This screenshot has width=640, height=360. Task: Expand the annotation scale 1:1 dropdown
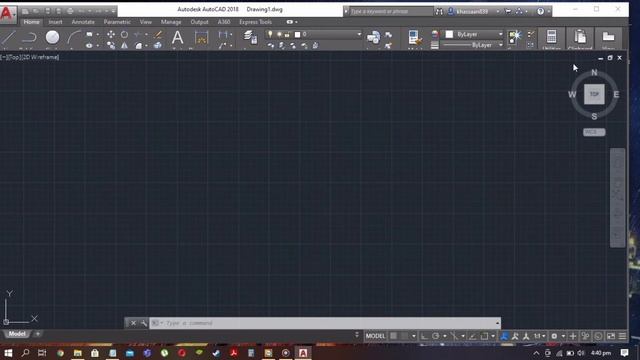pos(544,336)
